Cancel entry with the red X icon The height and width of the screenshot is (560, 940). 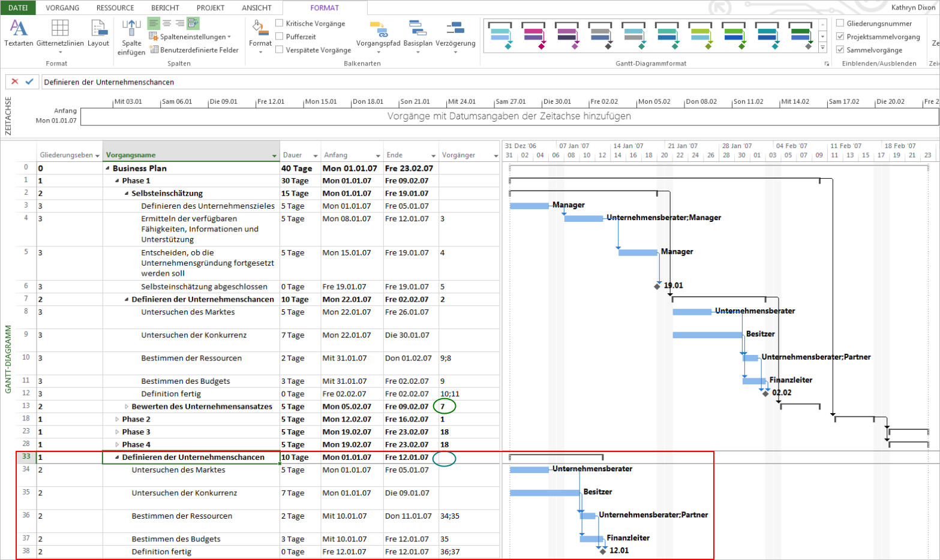click(x=15, y=82)
